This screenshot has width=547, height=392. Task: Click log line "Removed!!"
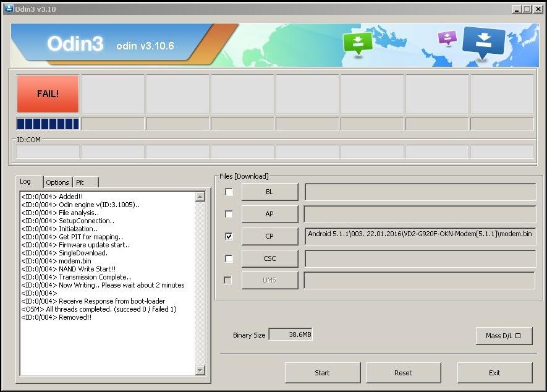point(56,317)
